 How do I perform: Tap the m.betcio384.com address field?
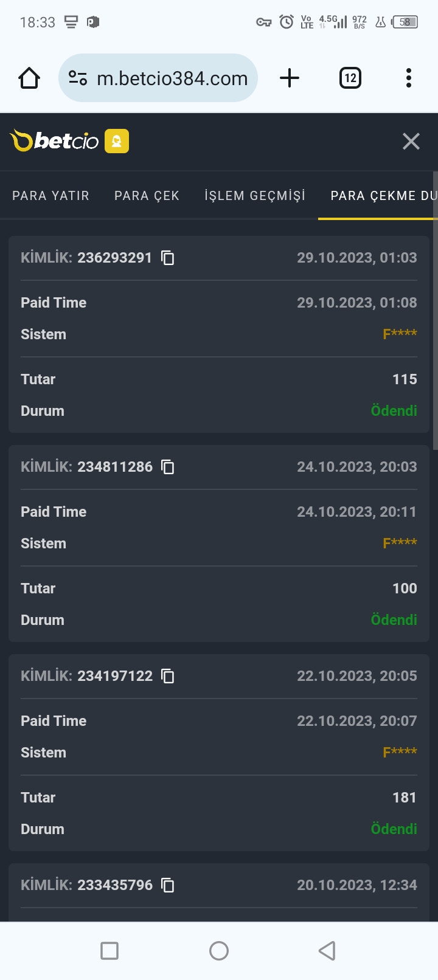tap(172, 78)
